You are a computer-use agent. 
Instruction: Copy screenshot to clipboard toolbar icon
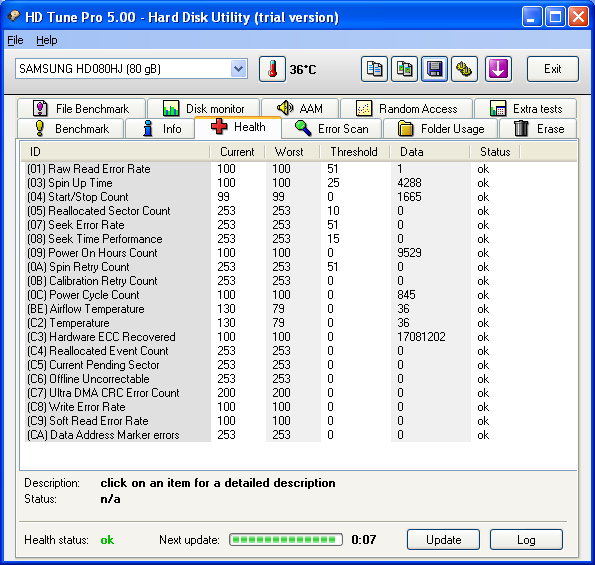click(405, 69)
